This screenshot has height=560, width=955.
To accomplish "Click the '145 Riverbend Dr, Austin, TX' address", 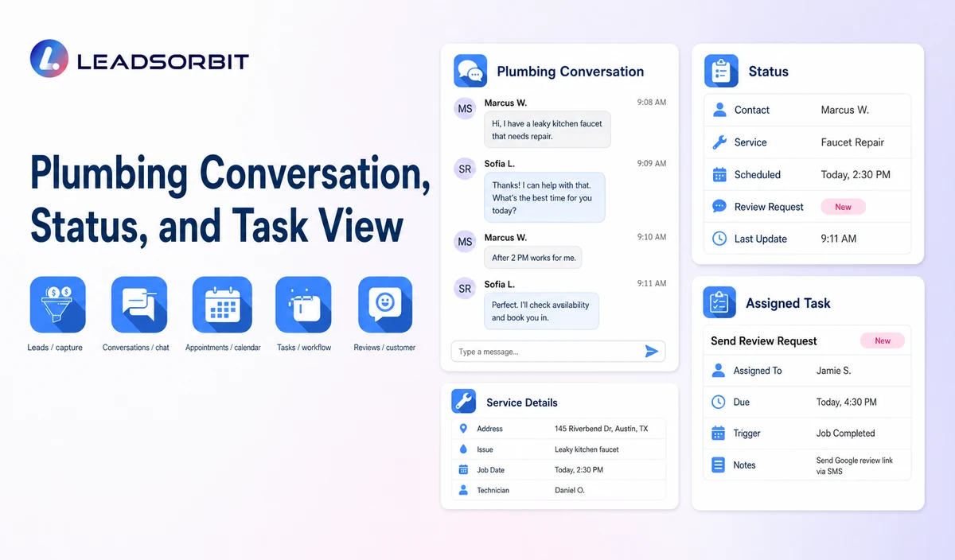I will pyautogui.click(x=601, y=429).
